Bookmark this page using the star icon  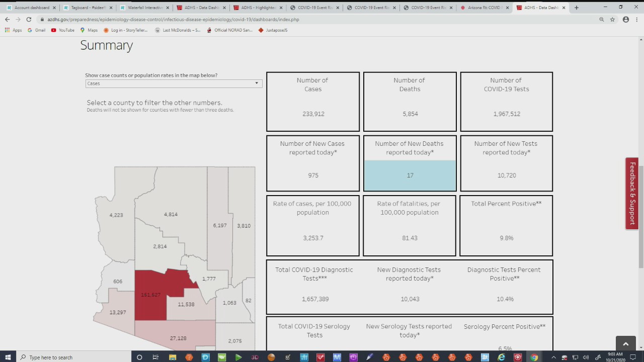pos(612,19)
